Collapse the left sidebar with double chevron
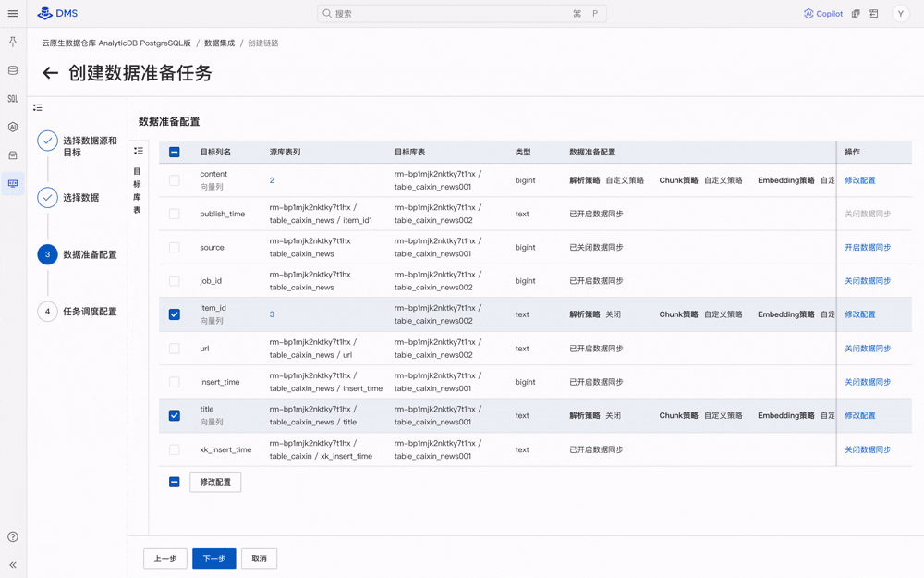Image resolution: width=924 pixels, height=578 pixels. [x=13, y=564]
